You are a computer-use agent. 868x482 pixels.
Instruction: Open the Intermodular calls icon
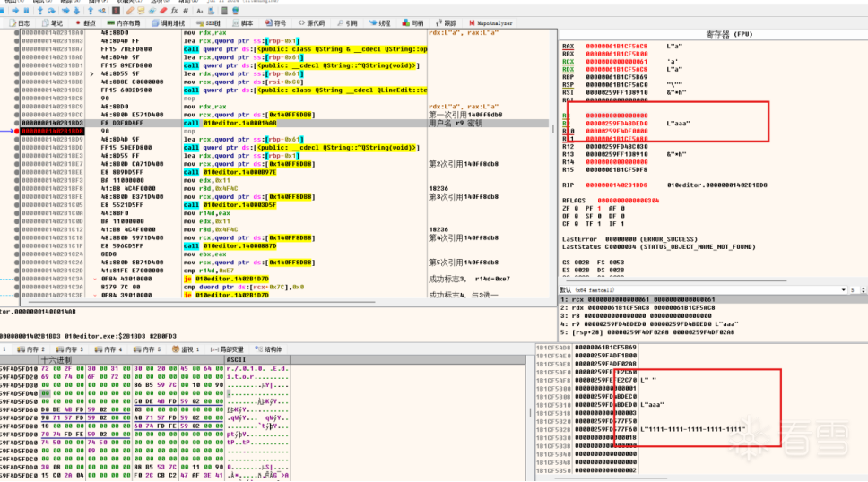point(212,11)
